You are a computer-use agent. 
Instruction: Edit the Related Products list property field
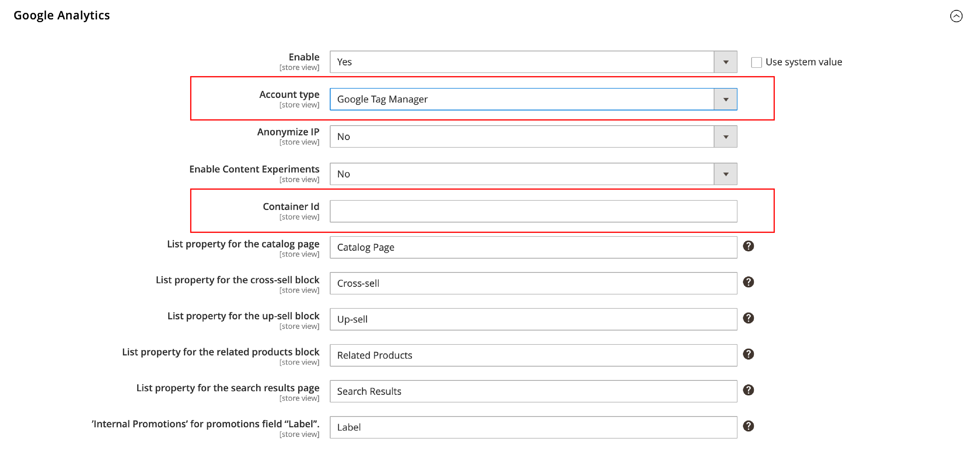[533, 355]
